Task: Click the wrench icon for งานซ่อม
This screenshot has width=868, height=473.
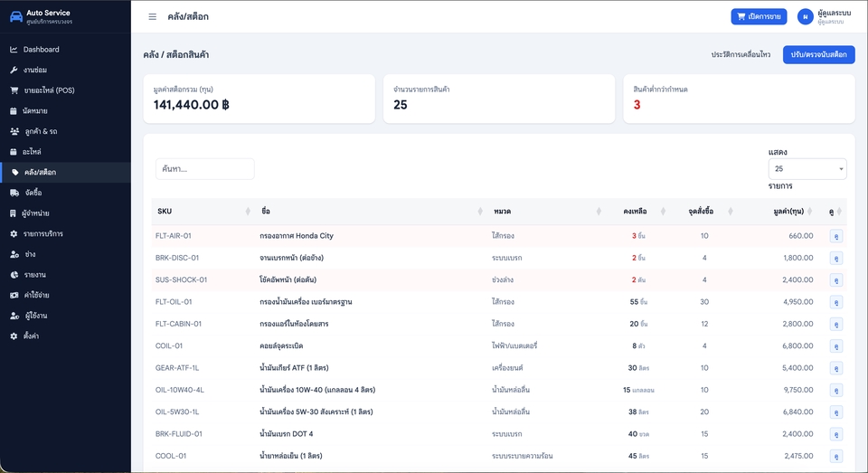Action: point(14,70)
